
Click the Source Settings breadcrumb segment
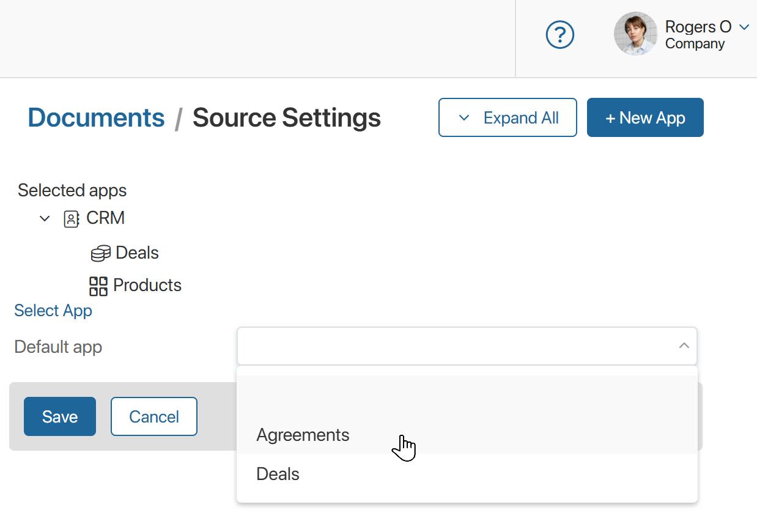pos(286,117)
